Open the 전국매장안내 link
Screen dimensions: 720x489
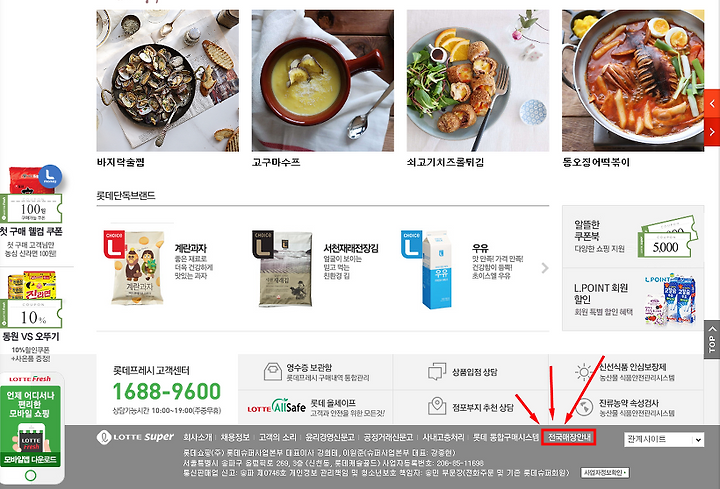(568, 437)
